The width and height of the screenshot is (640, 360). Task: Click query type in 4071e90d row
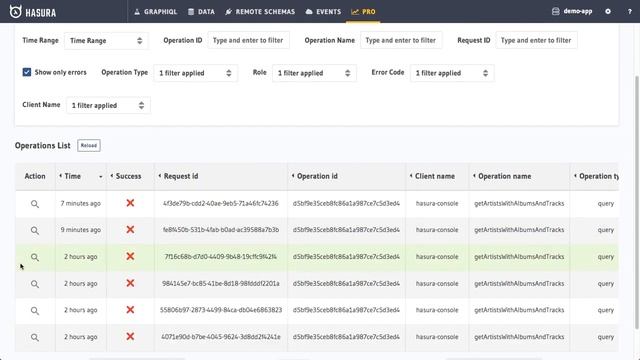606,337
